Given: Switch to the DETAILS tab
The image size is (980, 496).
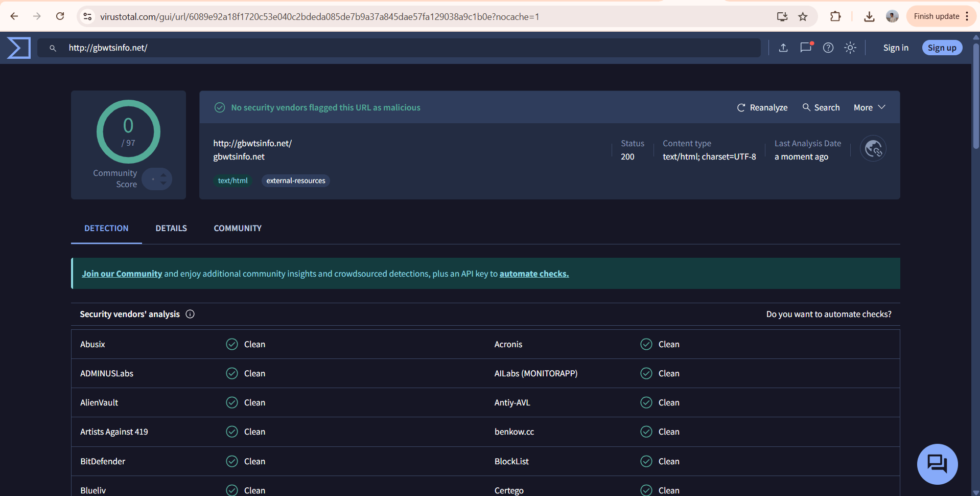Looking at the screenshot, I should (x=171, y=228).
